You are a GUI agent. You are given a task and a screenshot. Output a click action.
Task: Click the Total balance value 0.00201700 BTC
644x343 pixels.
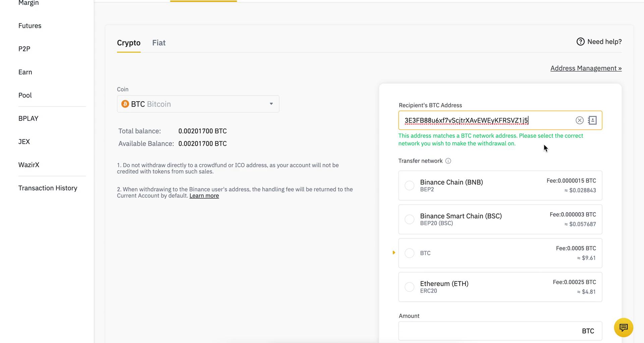click(x=203, y=131)
